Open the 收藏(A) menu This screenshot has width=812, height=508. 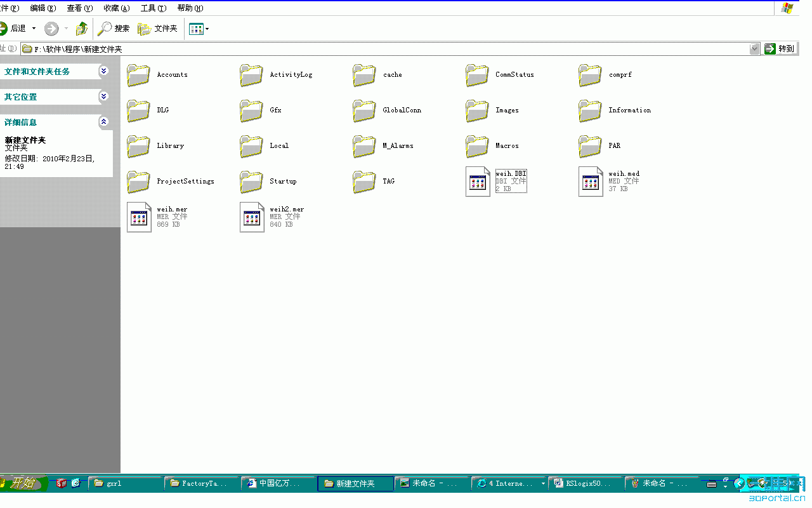point(117,8)
